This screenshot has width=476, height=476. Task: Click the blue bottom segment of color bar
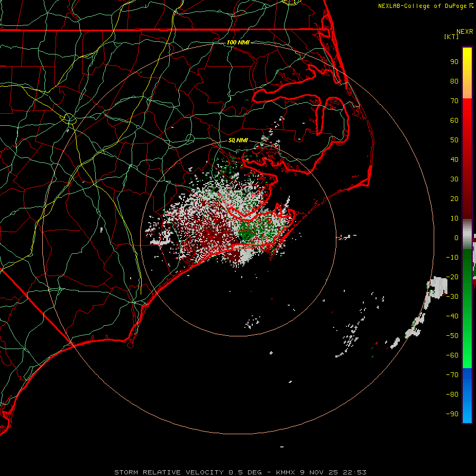[x=467, y=396]
